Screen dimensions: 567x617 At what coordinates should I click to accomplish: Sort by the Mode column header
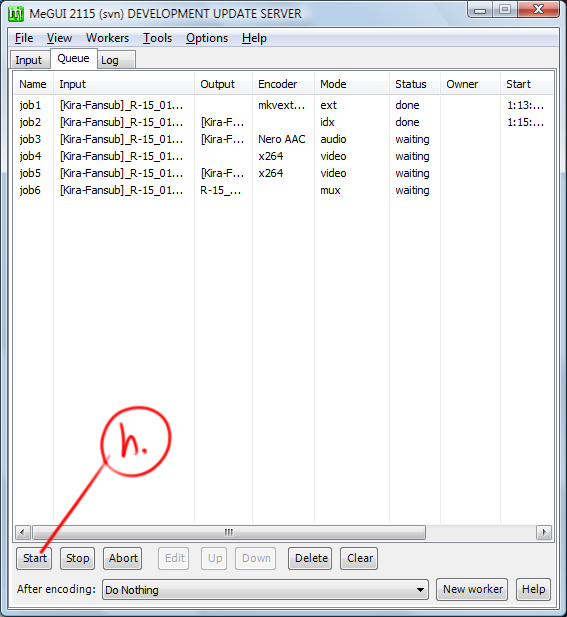(352, 84)
